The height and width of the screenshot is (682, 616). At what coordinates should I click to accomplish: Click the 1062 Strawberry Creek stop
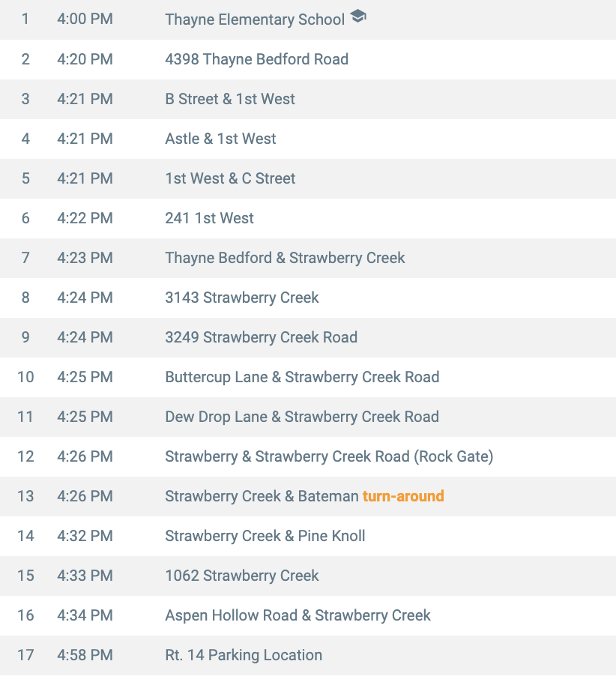pos(241,576)
